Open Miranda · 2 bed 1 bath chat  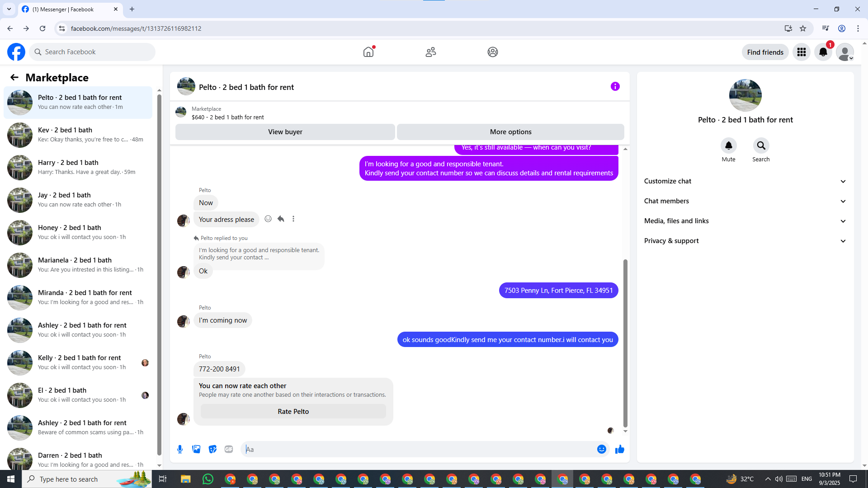78,297
